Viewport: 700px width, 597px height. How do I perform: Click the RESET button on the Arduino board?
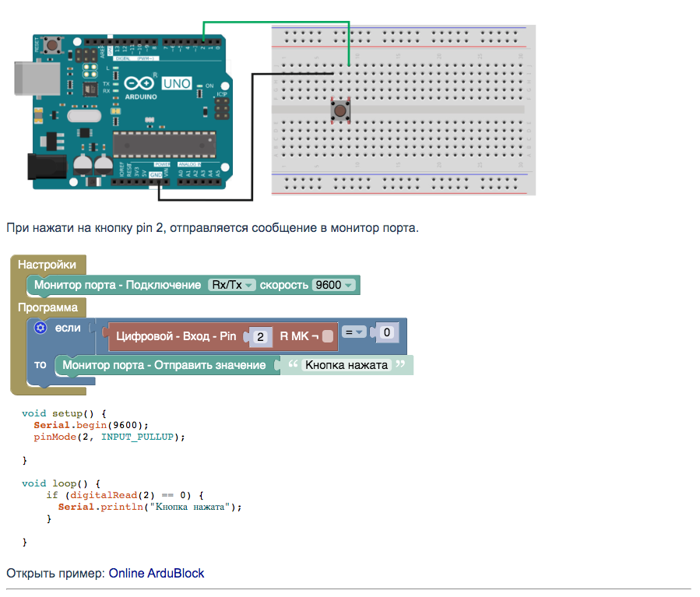(52, 44)
